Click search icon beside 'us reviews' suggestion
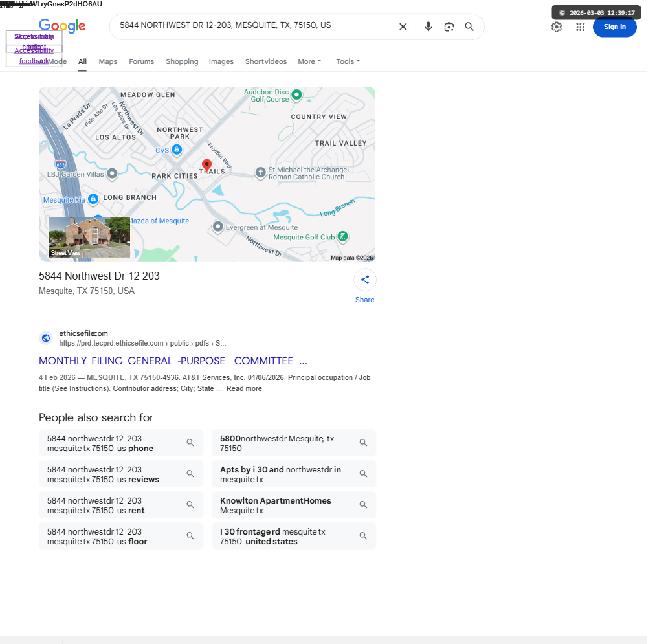Viewport: 655px width, 644px height. (x=190, y=474)
